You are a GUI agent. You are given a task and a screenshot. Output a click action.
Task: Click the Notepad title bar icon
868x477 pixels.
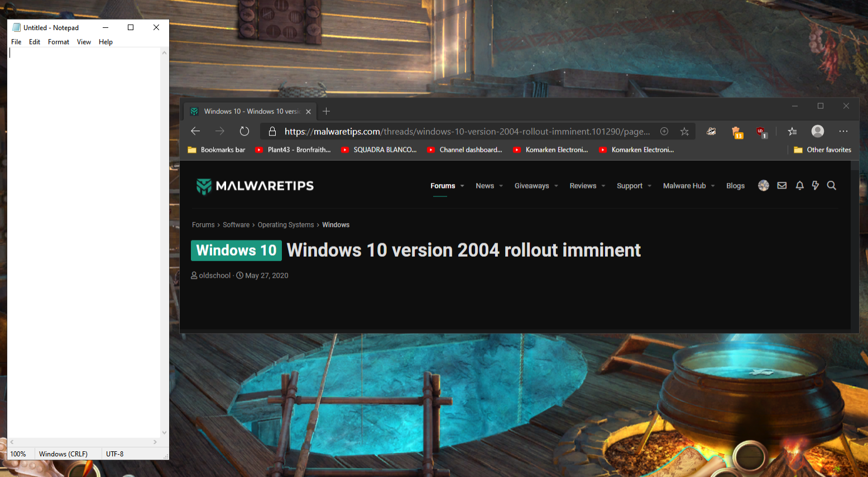pos(17,27)
